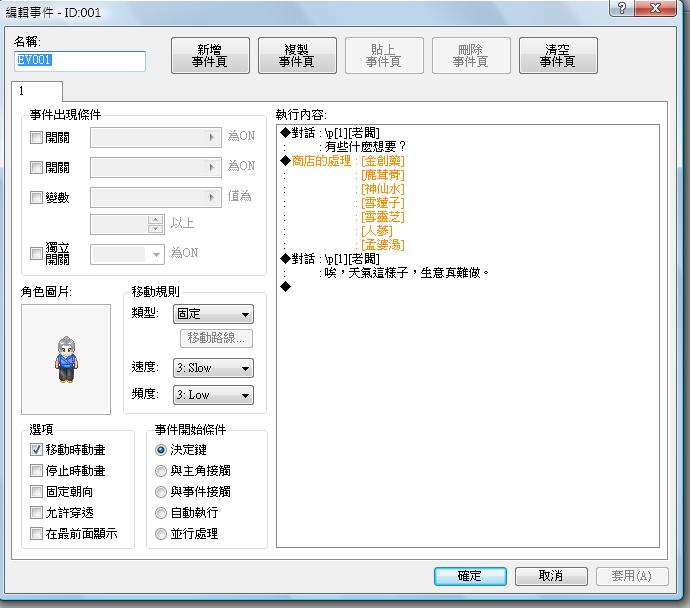Uncheck 移動時動畫 option
The height and width of the screenshot is (608, 690).
tap(36, 450)
